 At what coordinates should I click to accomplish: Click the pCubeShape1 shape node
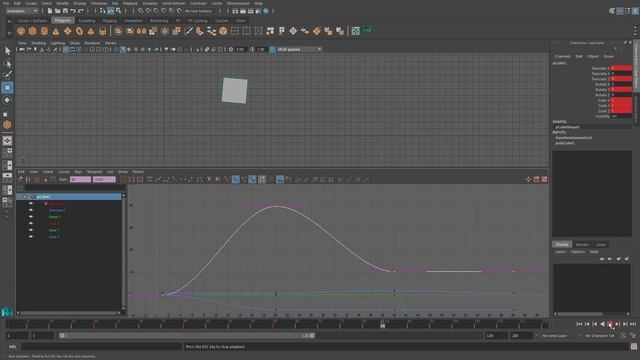[x=568, y=127]
